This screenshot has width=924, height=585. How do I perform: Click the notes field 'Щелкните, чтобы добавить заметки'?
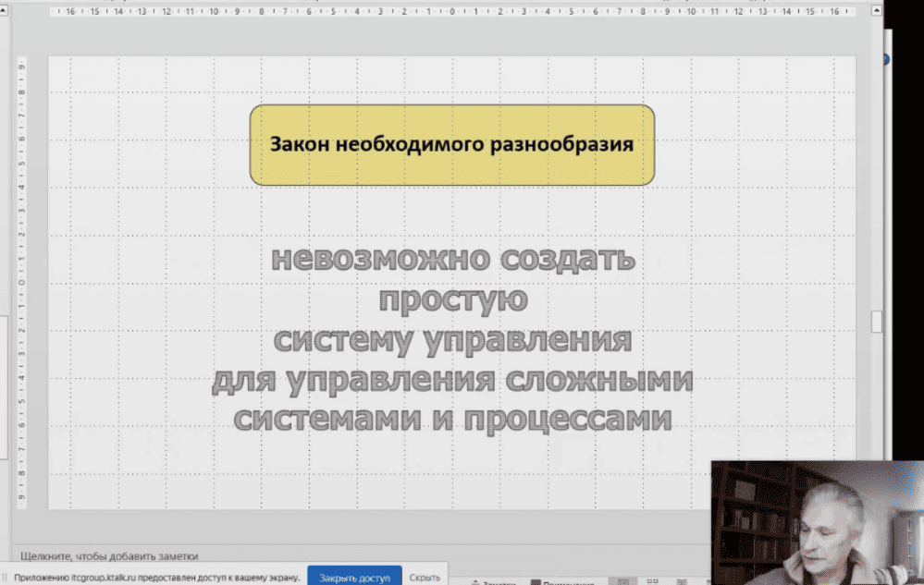pos(110,556)
